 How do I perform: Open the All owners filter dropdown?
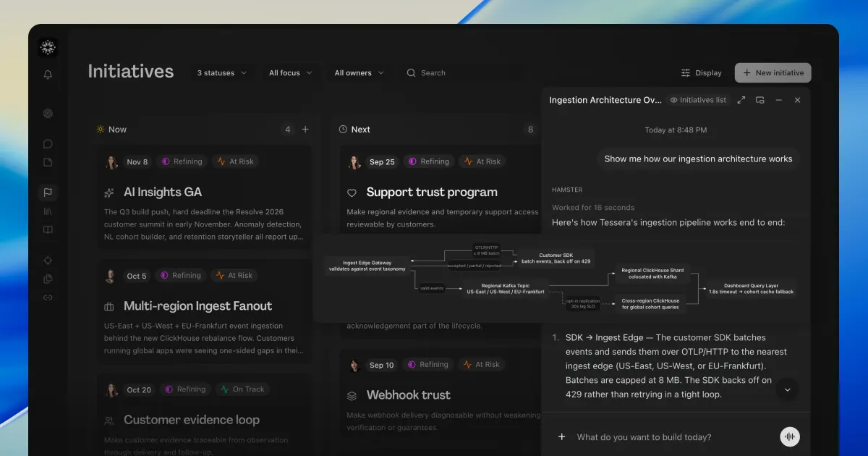359,73
